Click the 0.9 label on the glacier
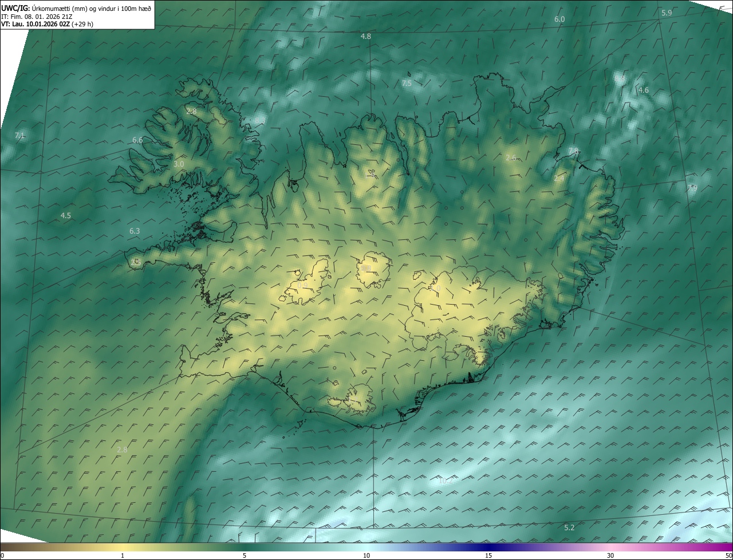This screenshot has height=560, width=733. tap(302, 286)
